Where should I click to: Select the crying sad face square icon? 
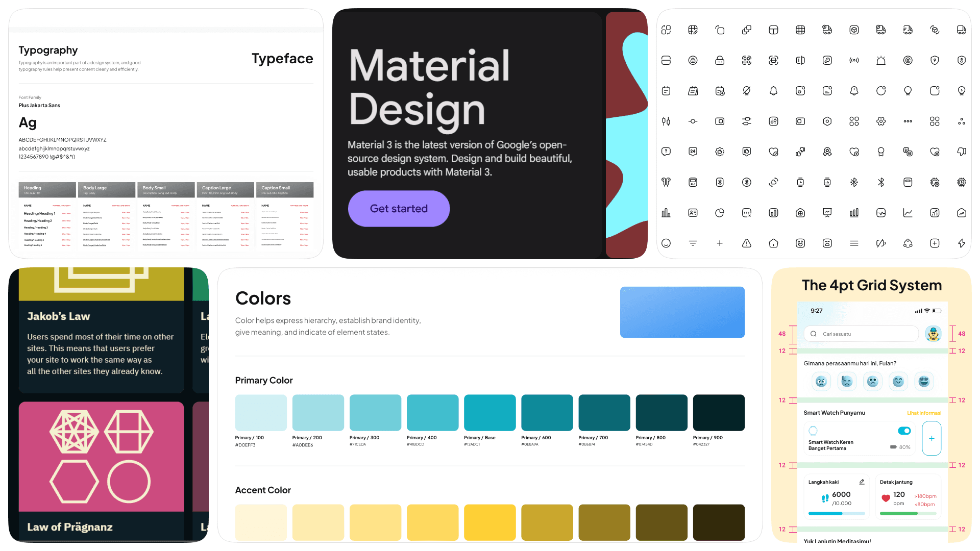click(827, 243)
